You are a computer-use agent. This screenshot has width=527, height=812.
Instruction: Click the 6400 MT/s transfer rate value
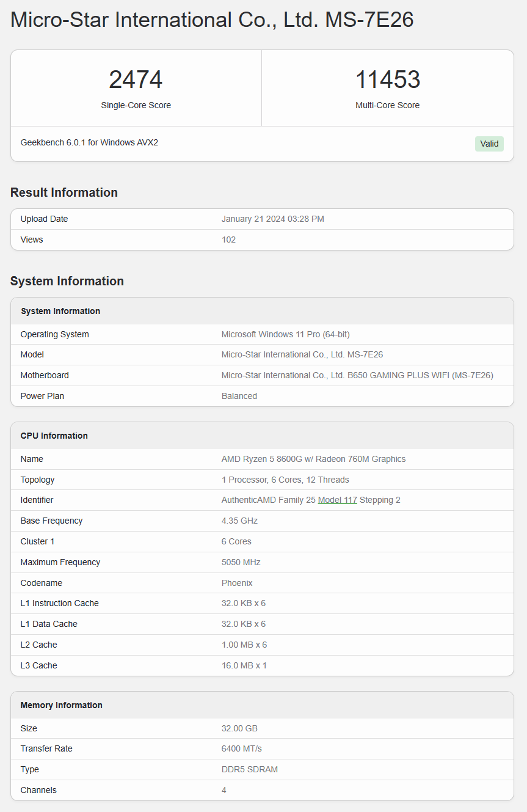(x=242, y=748)
